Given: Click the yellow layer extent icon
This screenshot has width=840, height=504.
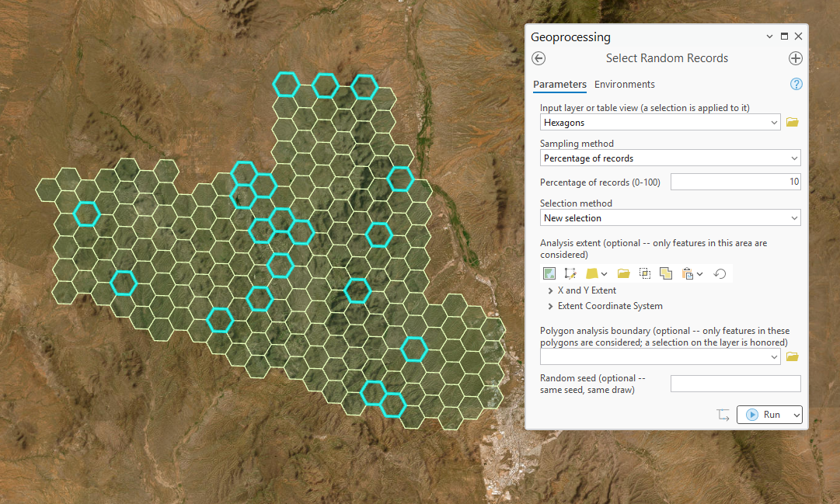Looking at the screenshot, I should tap(591, 273).
